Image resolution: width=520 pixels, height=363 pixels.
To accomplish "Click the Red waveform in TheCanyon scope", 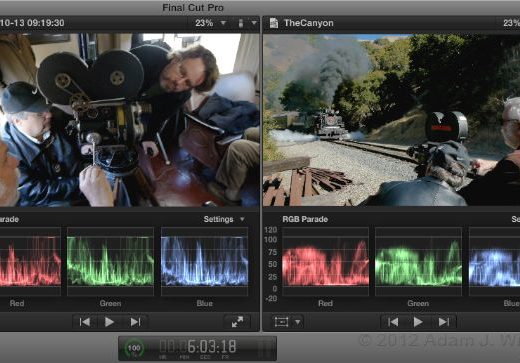I will [325, 262].
